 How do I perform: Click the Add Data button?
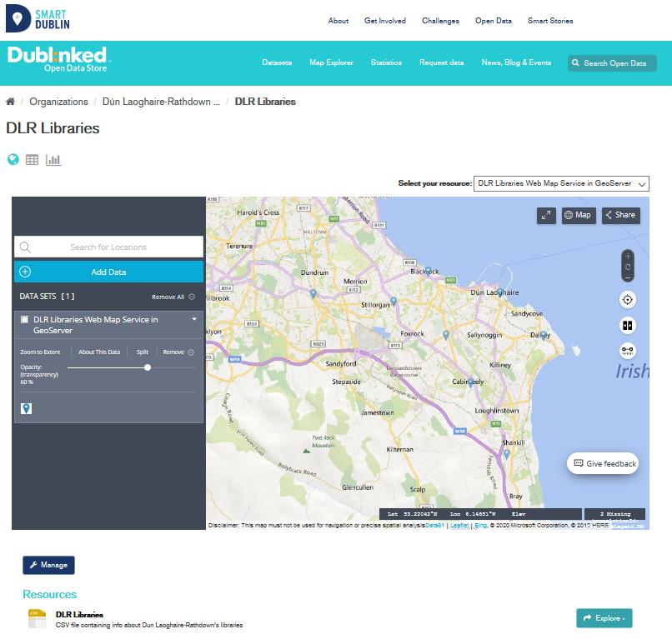(108, 272)
